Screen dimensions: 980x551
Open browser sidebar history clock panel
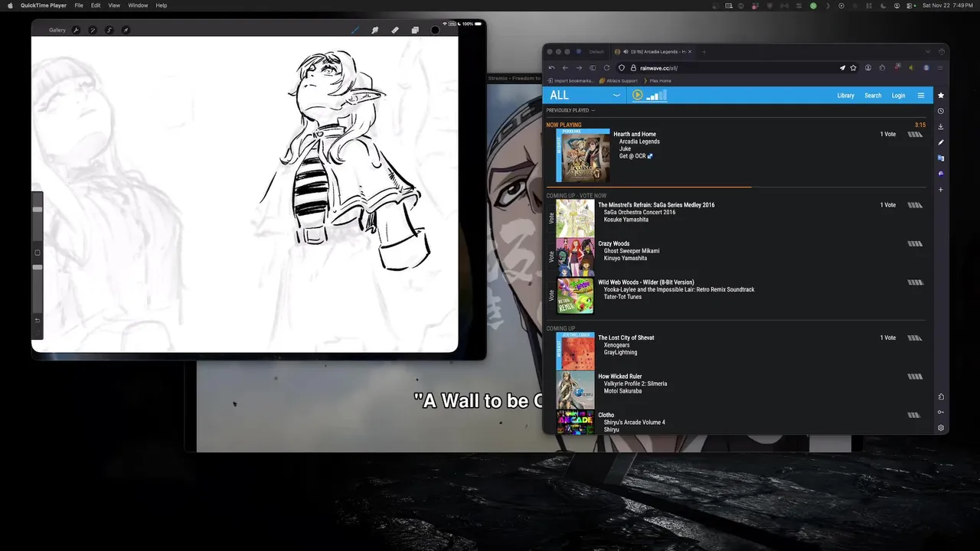click(941, 111)
